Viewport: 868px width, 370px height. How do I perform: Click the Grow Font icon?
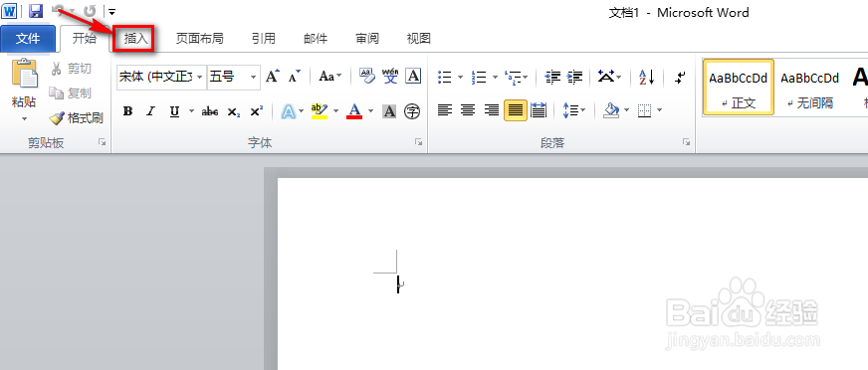point(273,77)
